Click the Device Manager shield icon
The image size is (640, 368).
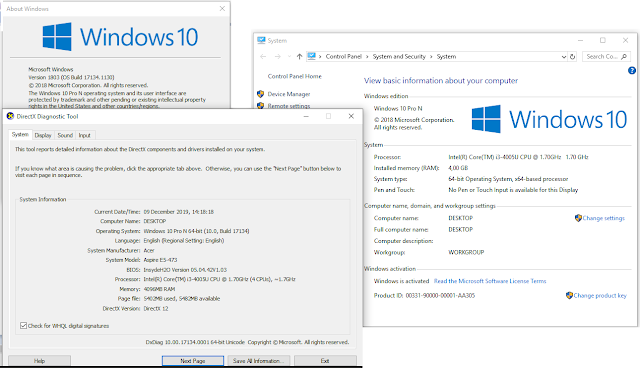pos(260,94)
